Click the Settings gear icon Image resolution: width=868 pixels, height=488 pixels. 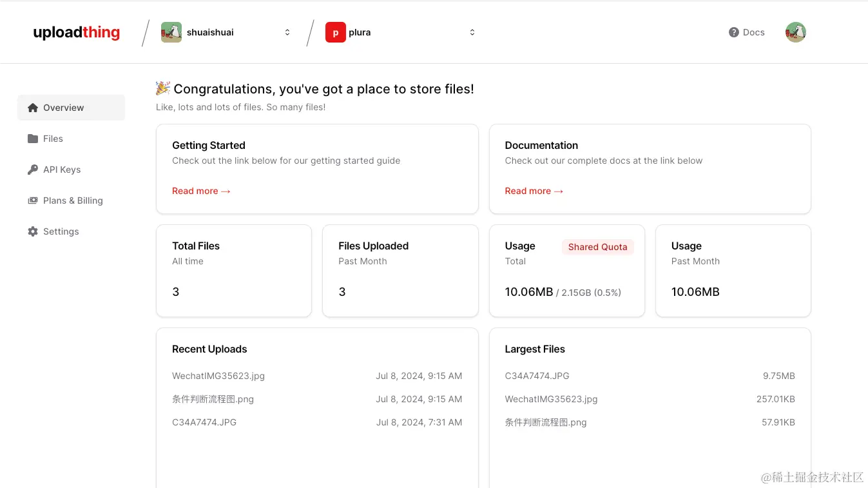coord(33,231)
